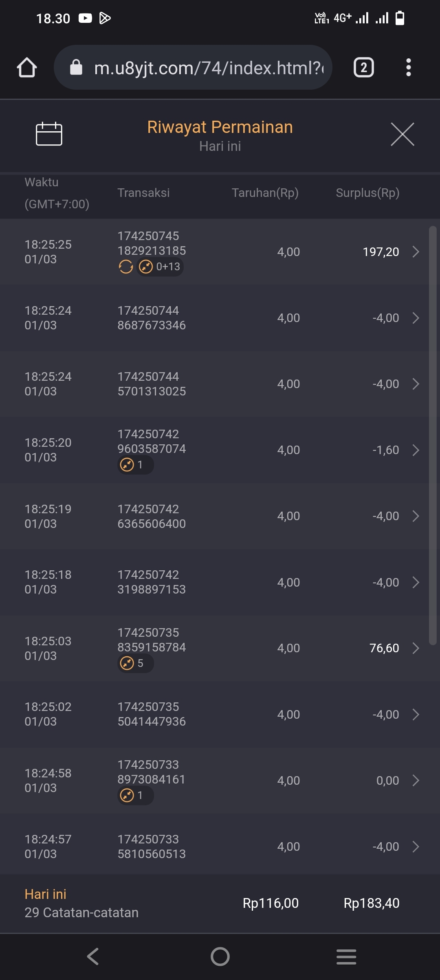Open the browser tab switcher showing 2

363,67
